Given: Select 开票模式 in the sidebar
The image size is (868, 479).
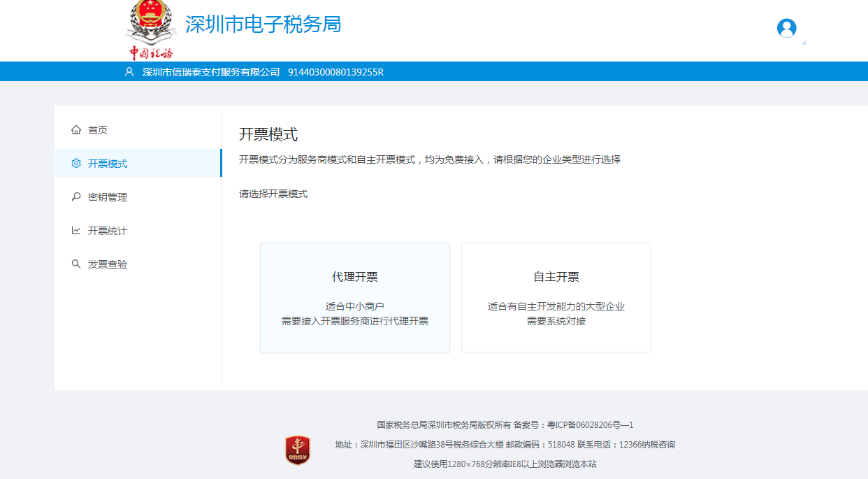Looking at the screenshot, I should click(x=108, y=164).
